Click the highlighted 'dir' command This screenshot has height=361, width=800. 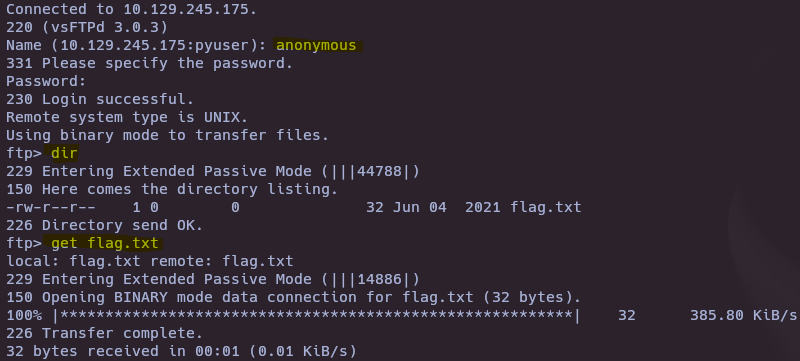point(64,153)
